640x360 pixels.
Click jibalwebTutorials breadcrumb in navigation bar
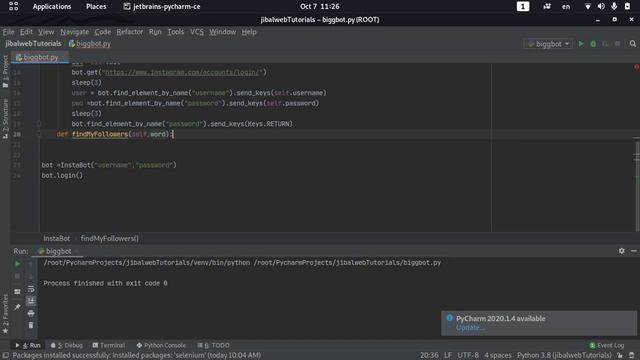coord(33,44)
